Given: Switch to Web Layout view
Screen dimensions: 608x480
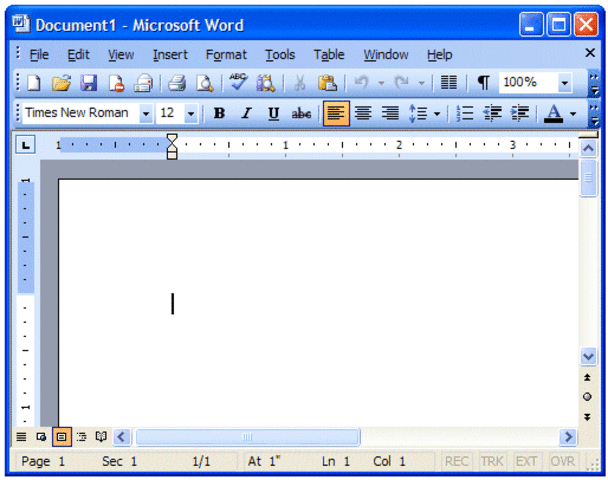Looking at the screenshot, I should [41, 437].
